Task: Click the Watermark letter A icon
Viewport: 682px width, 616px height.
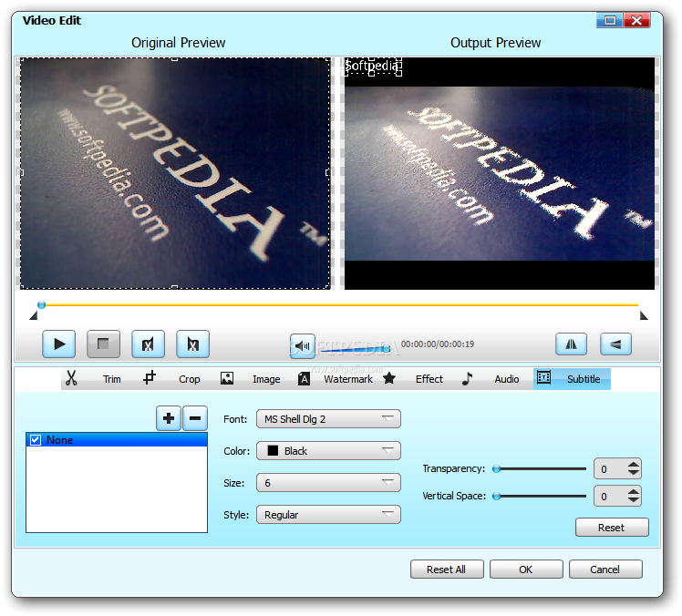Action: [304, 379]
